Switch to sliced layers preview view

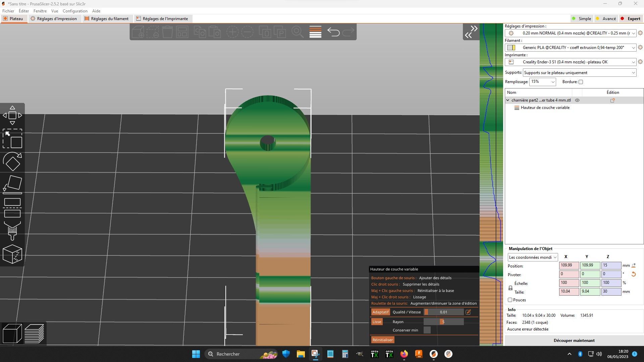(x=34, y=334)
